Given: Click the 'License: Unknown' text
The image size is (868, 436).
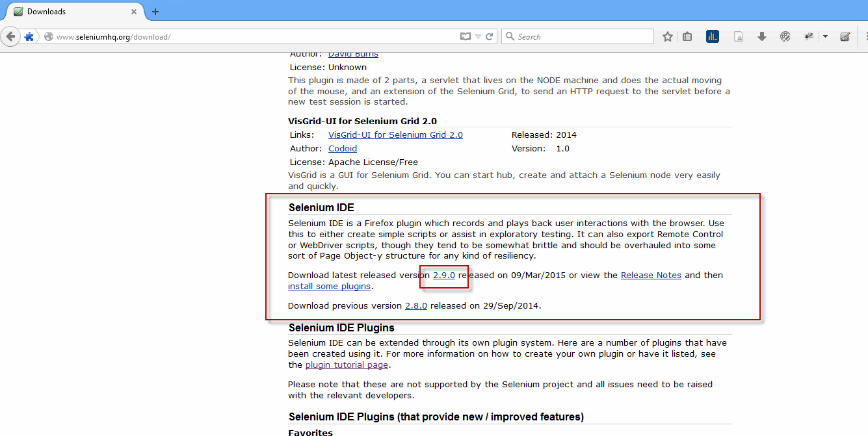Looking at the screenshot, I should (x=328, y=67).
